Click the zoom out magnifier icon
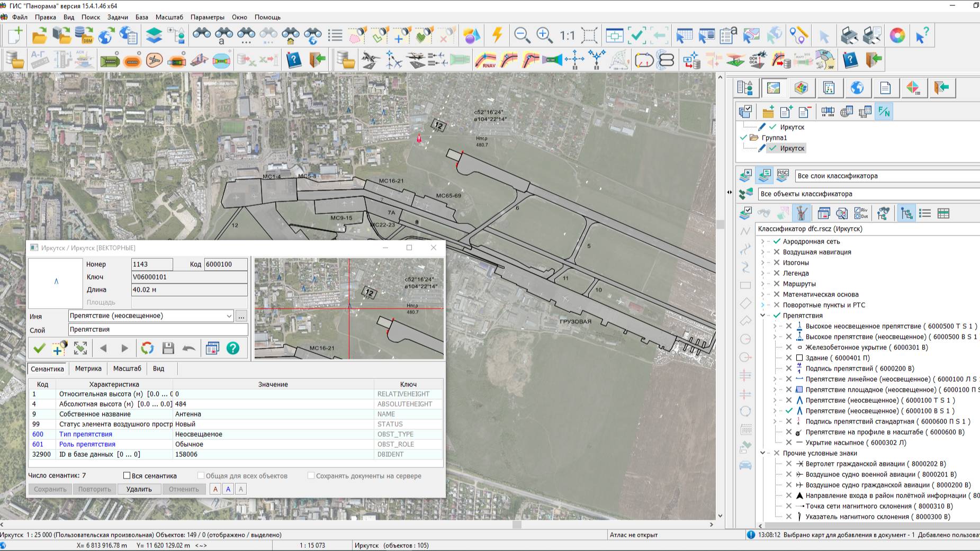This screenshot has height=551, width=980. point(522,35)
